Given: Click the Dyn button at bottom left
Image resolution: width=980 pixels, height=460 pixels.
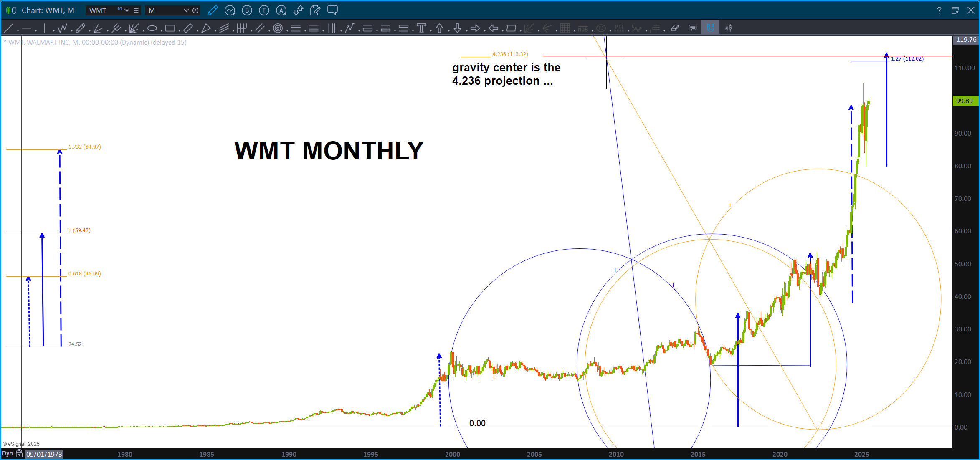Looking at the screenshot, I should [x=8, y=454].
